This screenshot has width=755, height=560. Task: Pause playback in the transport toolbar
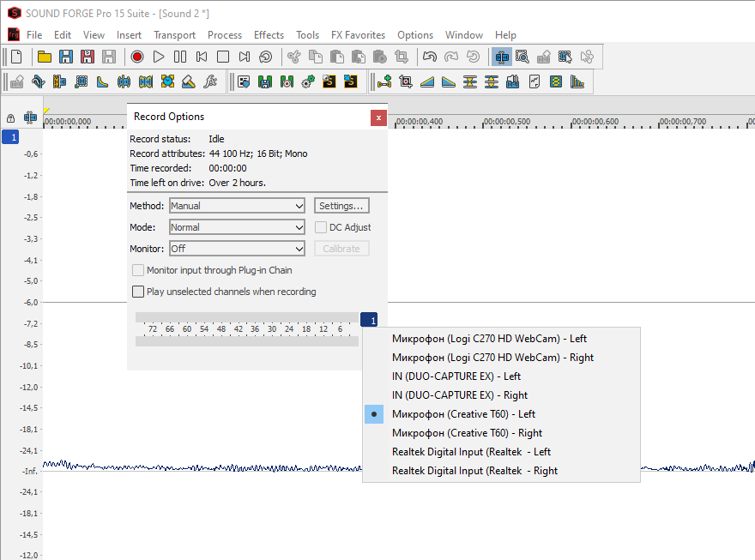point(180,57)
